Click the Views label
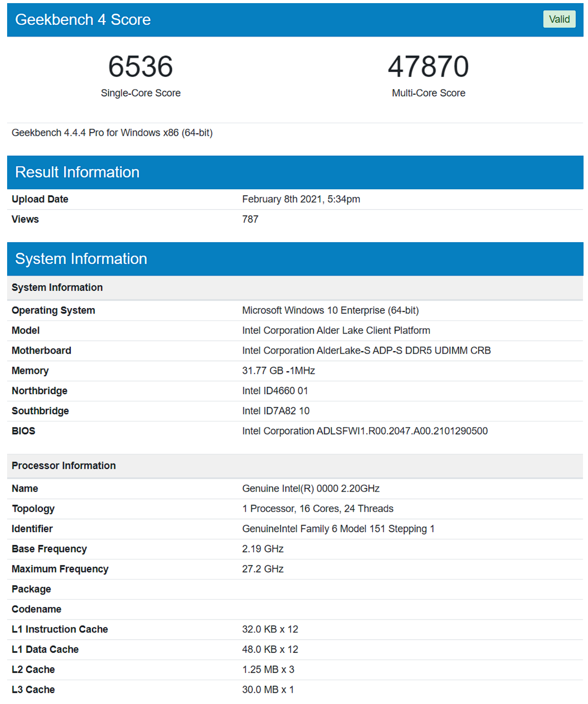Image resolution: width=588 pixels, height=704 pixels. point(25,219)
